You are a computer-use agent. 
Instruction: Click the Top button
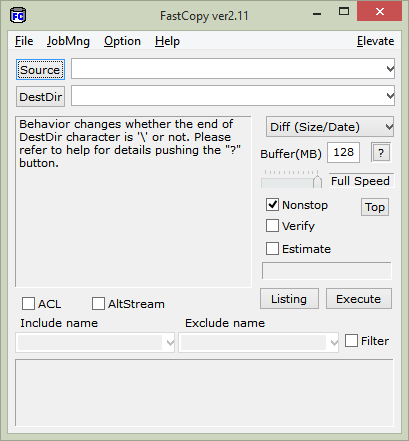(x=375, y=207)
